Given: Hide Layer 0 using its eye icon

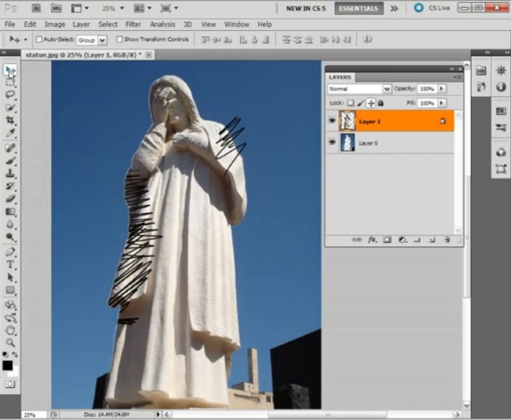Looking at the screenshot, I should coord(332,143).
